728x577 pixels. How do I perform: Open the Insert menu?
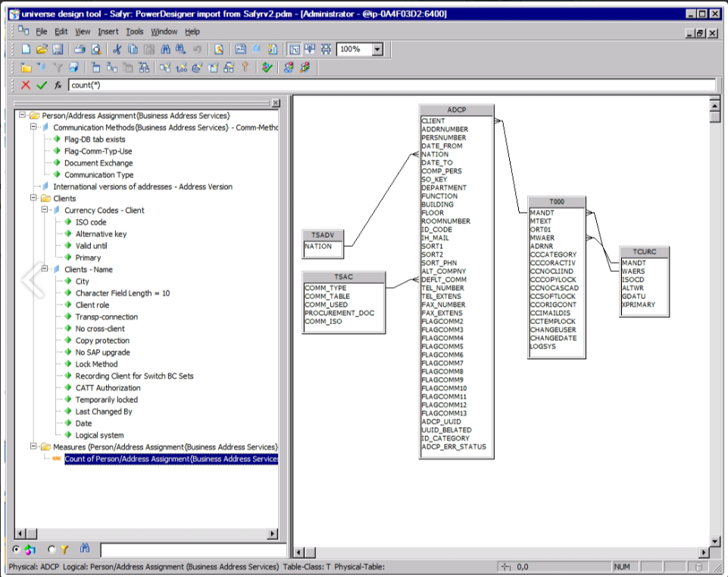pos(108,32)
